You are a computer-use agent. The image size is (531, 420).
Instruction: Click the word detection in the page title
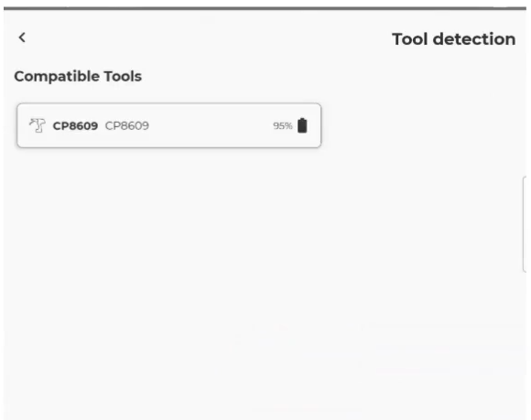click(474, 39)
